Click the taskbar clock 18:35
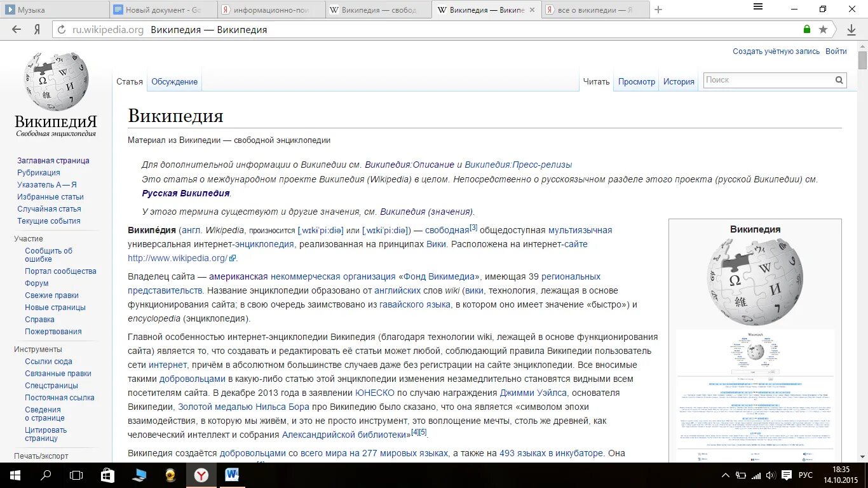The height and width of the screenshot is (488, 868). tap(841, 470)
